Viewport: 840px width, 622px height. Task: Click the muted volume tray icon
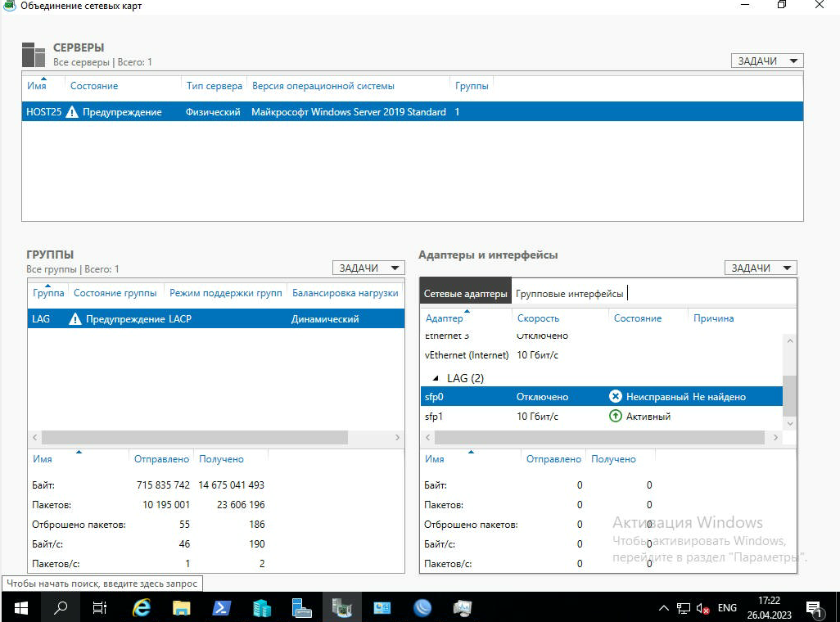pyautogui.click(x=702, y=608)
